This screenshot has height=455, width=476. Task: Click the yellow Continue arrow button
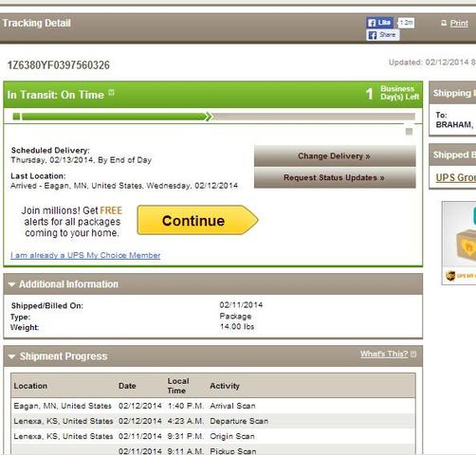tap(197, 220)
